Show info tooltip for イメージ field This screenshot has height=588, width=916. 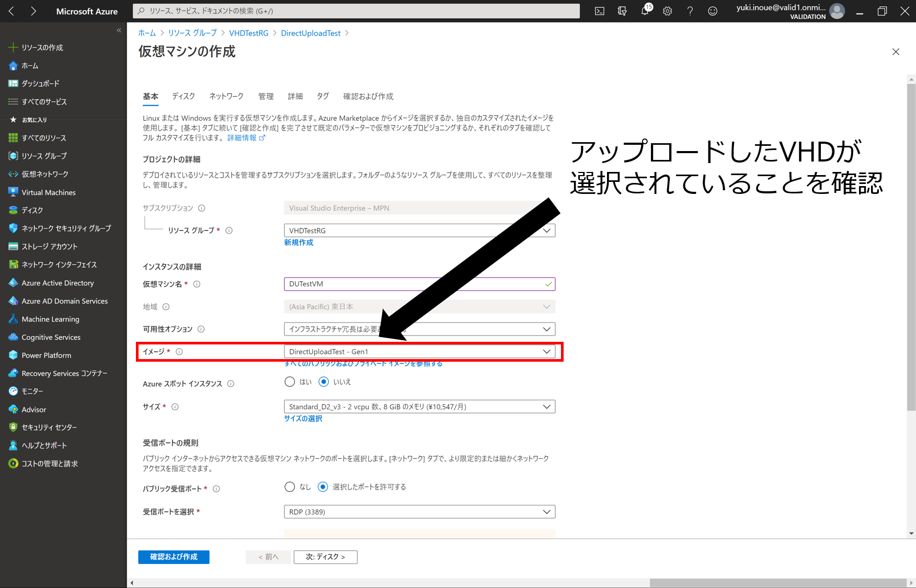click(179, 352)
